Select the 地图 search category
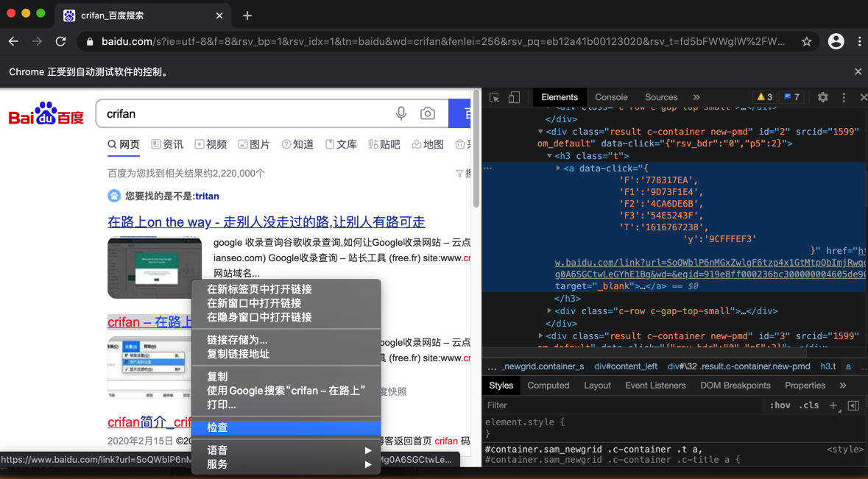This screenshot has width=868, height=479. coord(428,144)
